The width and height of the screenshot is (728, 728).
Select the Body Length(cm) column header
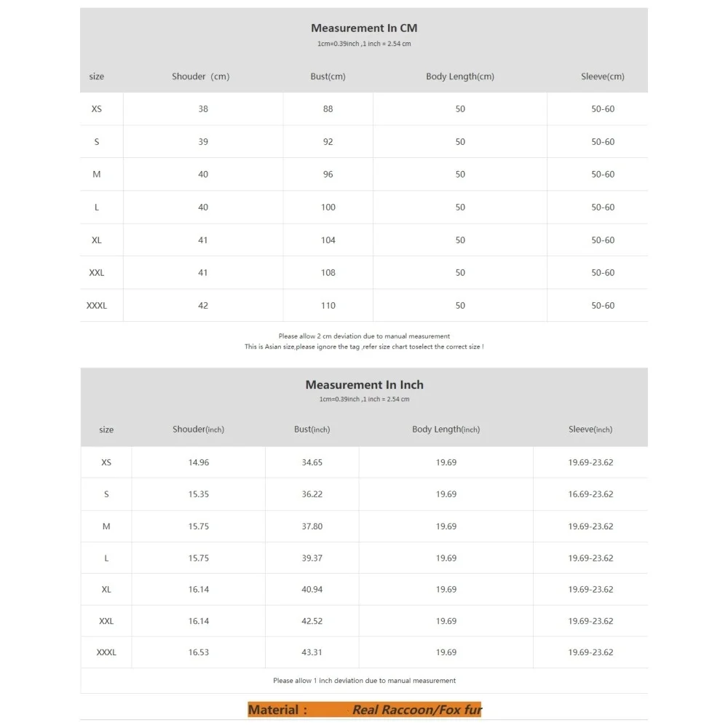tap(460, 76)
